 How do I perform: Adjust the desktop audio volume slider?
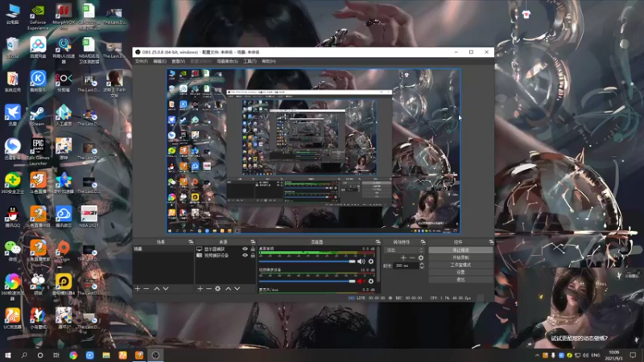click(307, 261)
